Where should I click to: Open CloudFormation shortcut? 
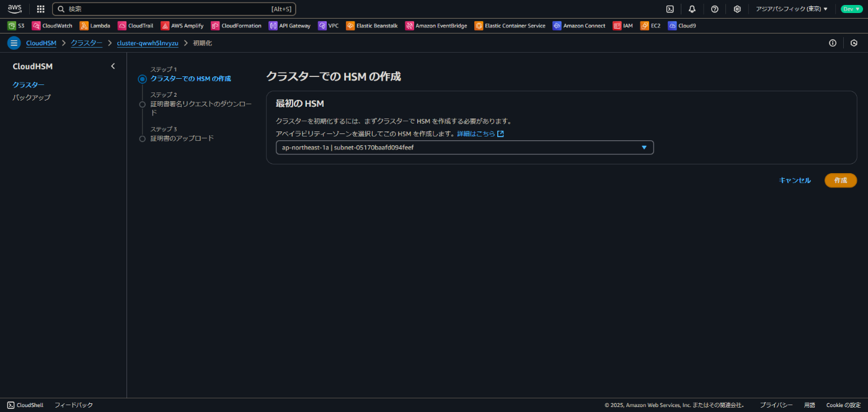click(x=236, y=26)
